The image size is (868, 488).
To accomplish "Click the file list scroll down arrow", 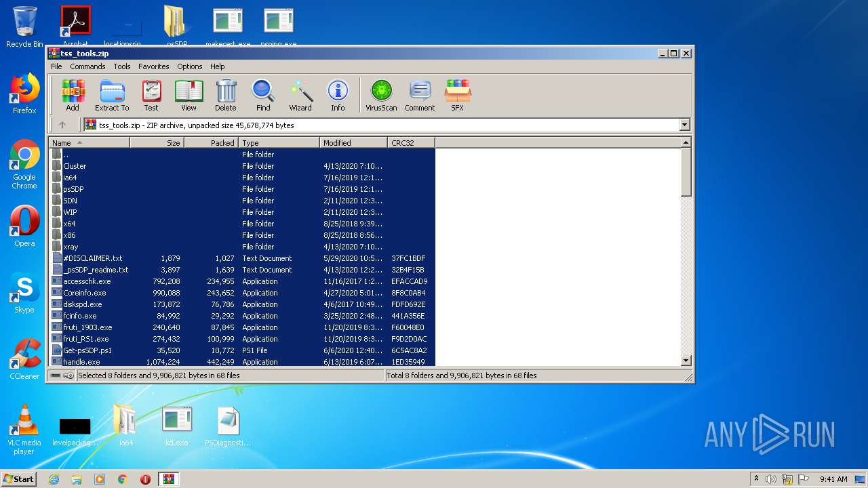I will click(686, 361).
